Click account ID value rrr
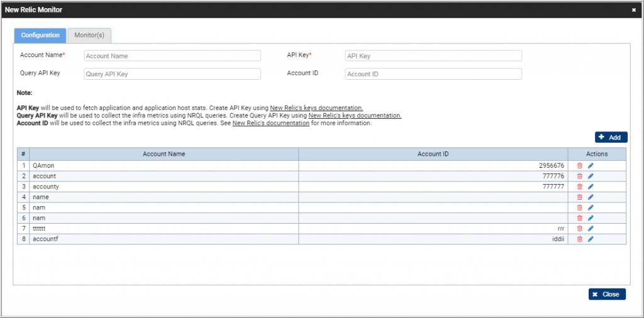Image resolution: width=644 pixels, height=318 pixels. coord(560,229)
